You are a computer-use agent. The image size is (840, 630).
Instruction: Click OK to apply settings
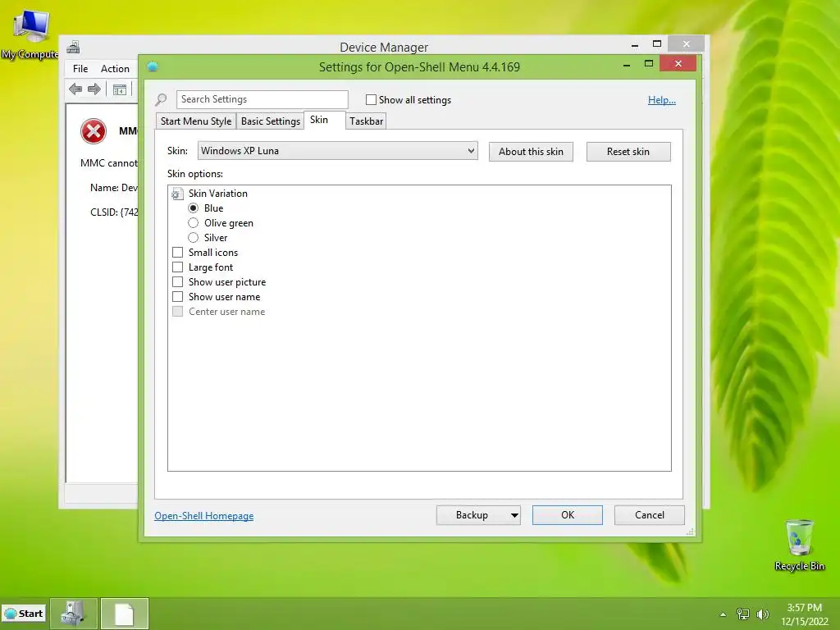pos(568,515)
